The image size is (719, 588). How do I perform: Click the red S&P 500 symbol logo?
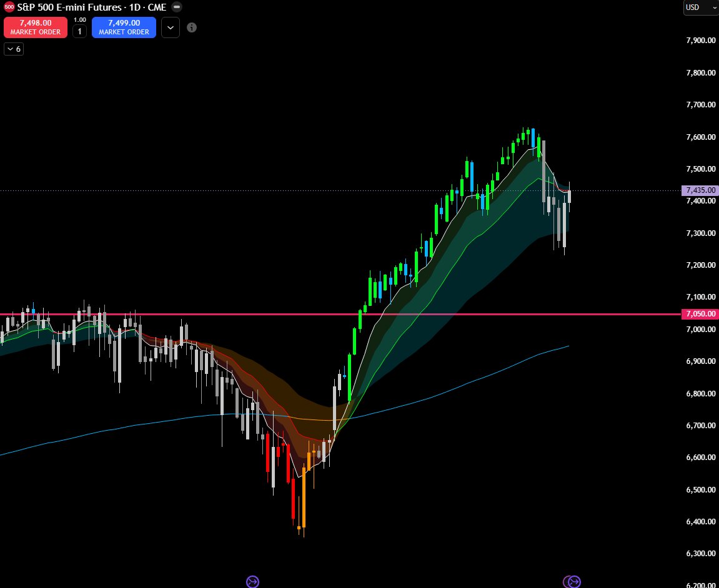point(9,7)
